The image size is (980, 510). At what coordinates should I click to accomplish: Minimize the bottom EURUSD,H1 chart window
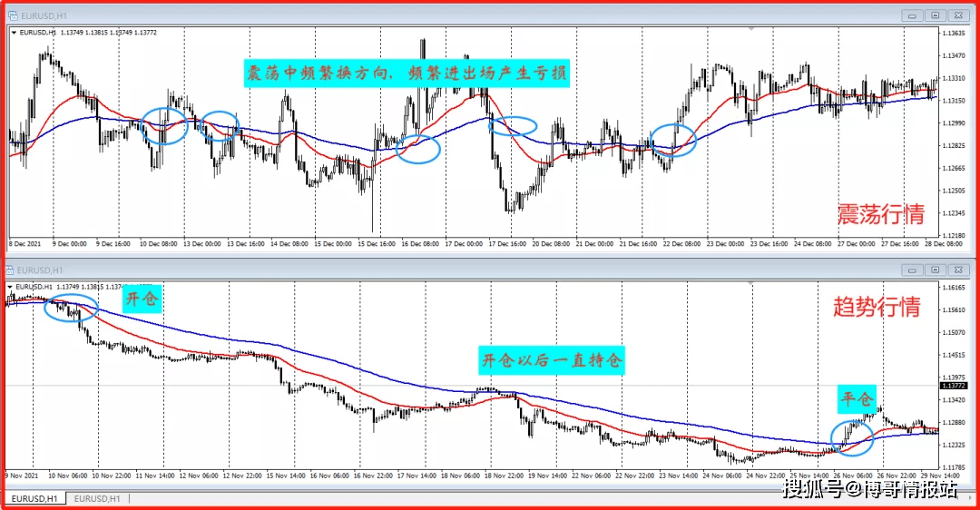(x=911, y=270)
